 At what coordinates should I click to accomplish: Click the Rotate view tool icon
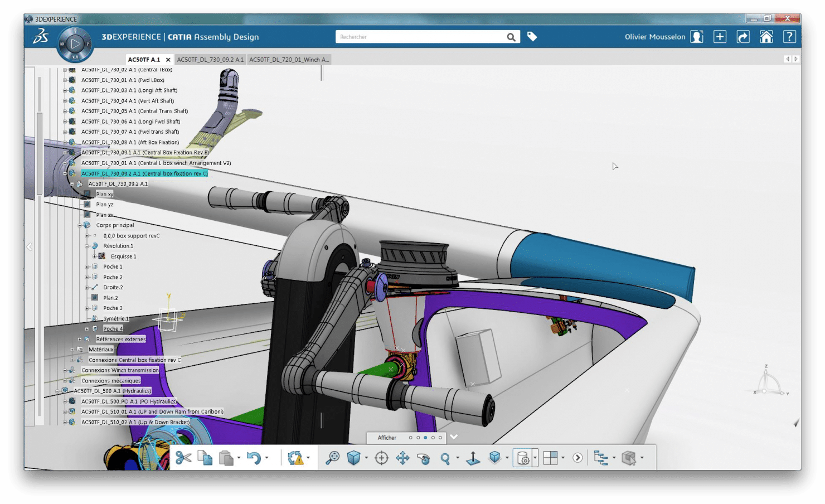424,458
